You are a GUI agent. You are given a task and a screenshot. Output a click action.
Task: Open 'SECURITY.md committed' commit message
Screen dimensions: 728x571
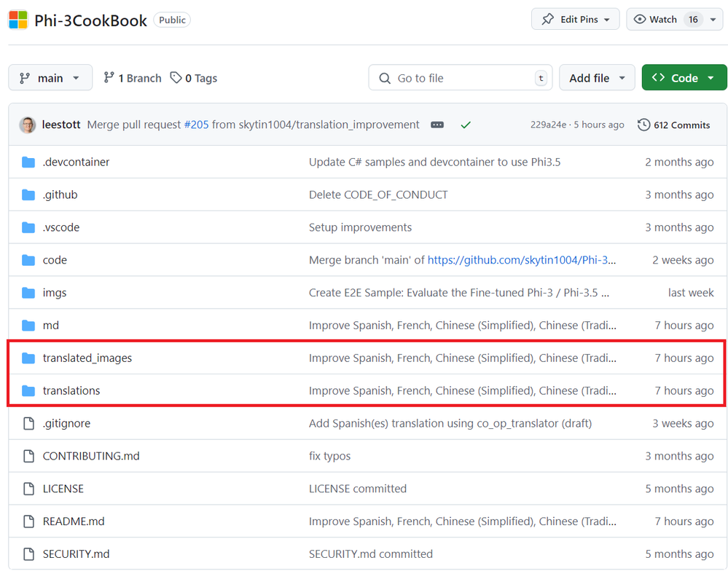pos(370,554)
